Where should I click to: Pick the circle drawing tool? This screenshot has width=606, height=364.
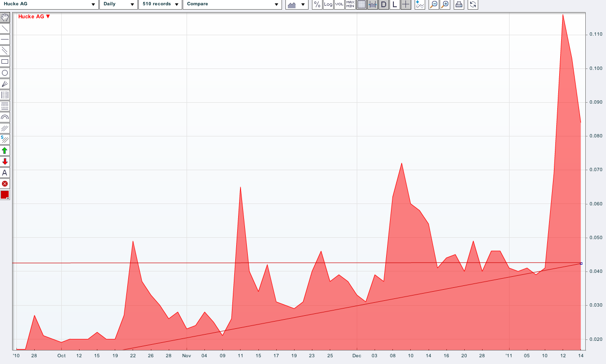point(5,73)
